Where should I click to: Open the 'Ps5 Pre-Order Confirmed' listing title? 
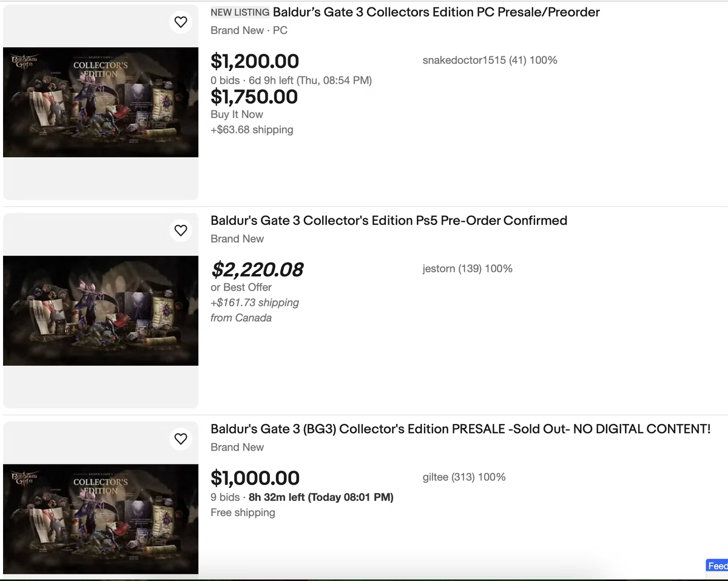389,220
